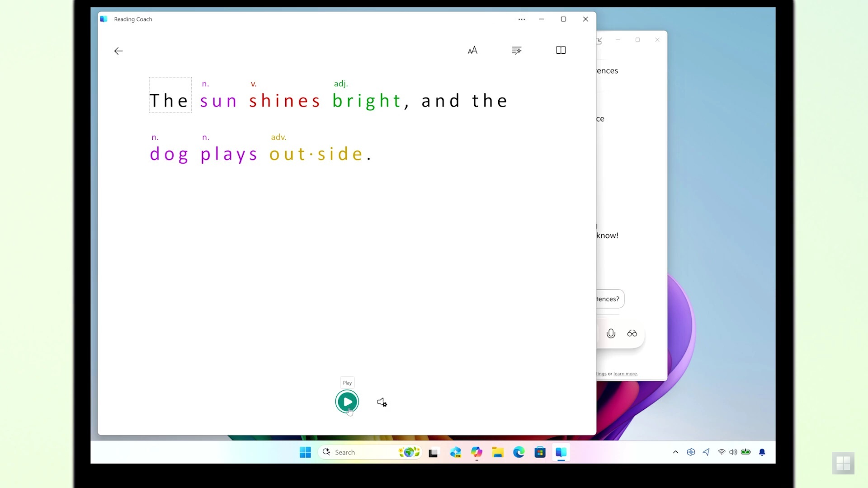868x488 pixels.
Task: Open Voice settings icon next to Play
Action: pyautogui.click(x=382, y=402)
